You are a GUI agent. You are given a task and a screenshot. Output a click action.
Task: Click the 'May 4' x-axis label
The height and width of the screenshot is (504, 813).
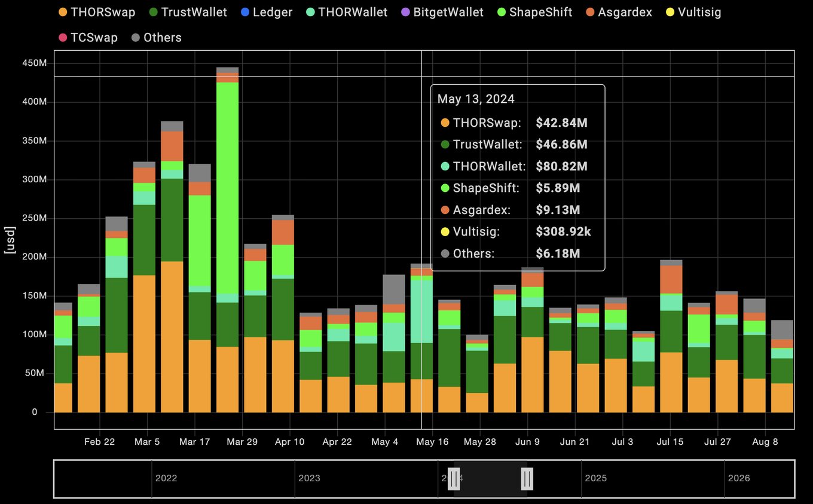pos(385,442)
